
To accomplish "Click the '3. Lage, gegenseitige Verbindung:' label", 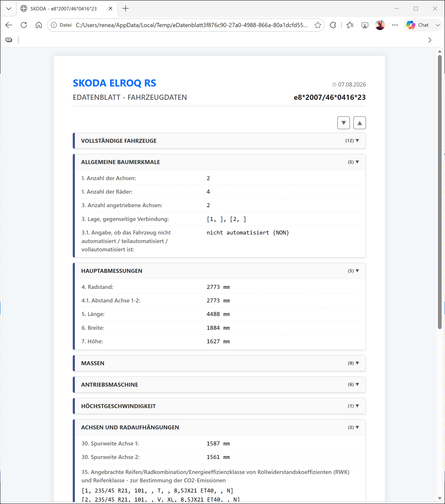I will point(125,219).
